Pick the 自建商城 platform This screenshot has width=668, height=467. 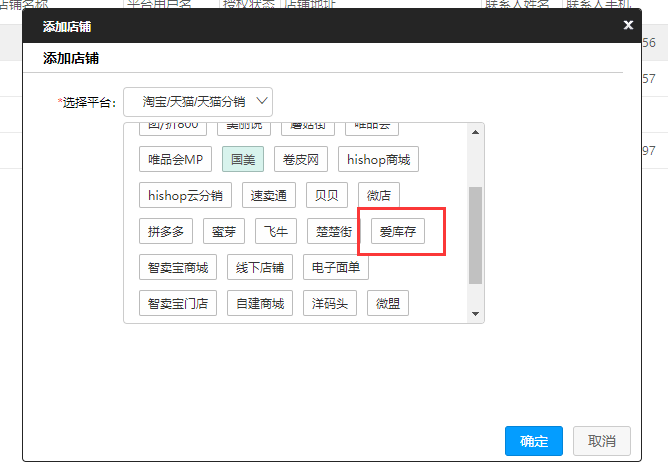260,303
